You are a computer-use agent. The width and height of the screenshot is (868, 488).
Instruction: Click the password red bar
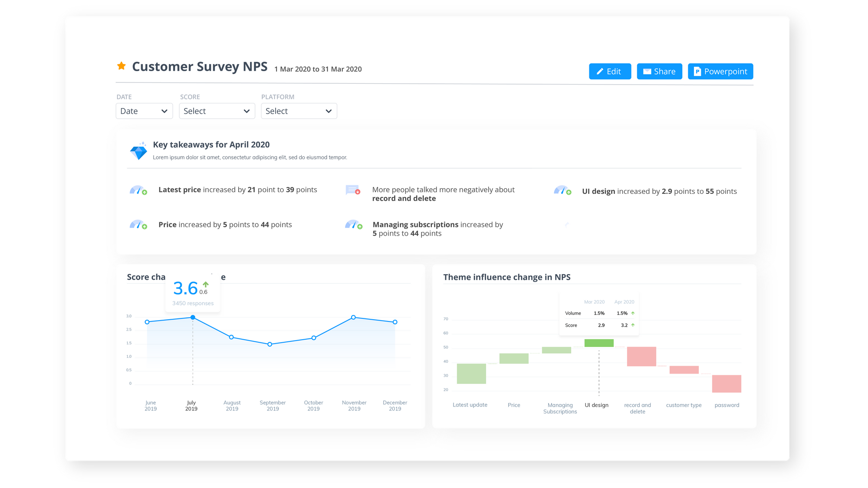coord(727,384)
